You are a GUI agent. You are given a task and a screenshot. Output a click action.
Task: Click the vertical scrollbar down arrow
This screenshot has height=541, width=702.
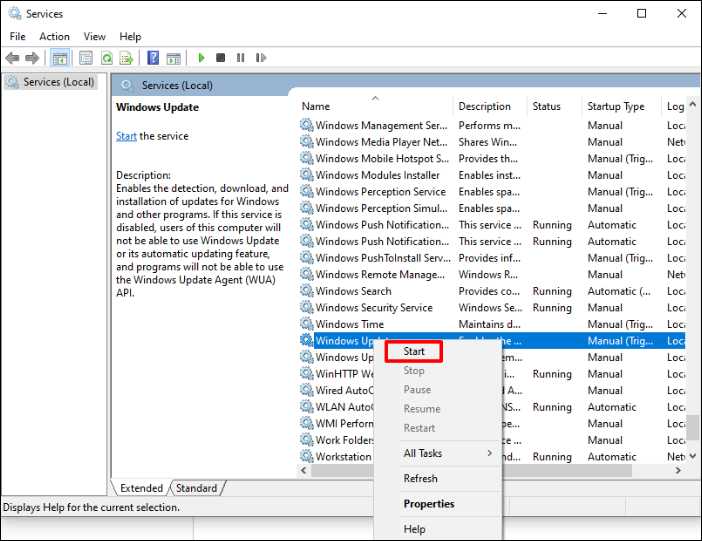pyautogui.click(x=694, y=456)
